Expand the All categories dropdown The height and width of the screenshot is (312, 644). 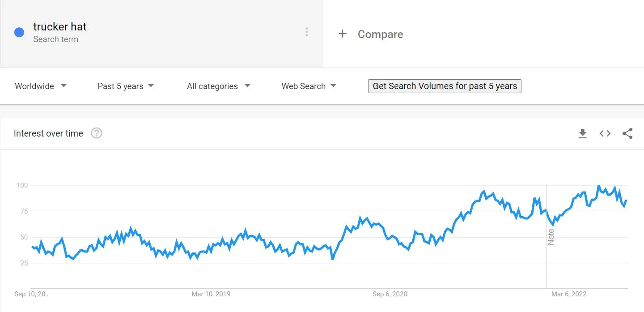pos(219,86)
